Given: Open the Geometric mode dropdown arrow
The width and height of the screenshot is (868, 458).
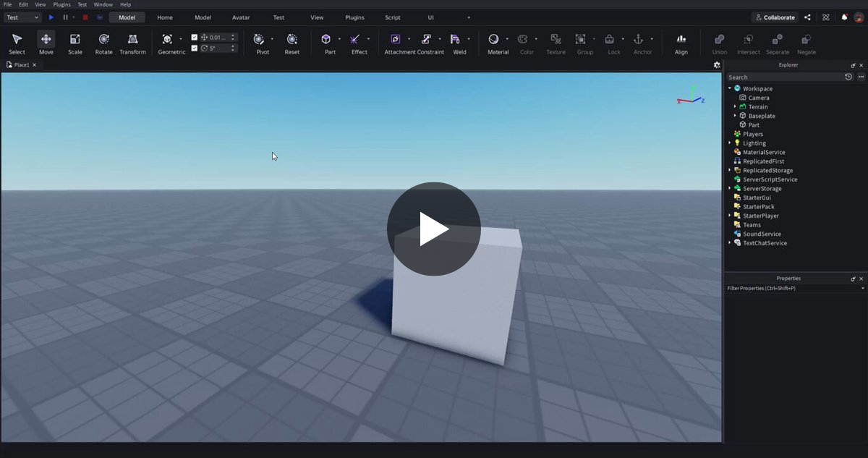Looking at the screenshot, I should tap(181, 39).
